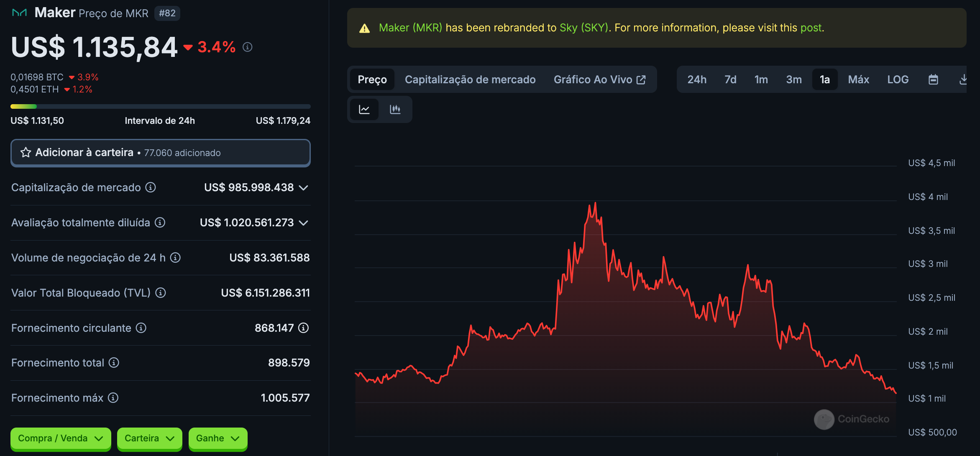The image size is (980, 456).
Task: Click info icon next to Capitalização de mercado
Action: (x=151, y=187)
